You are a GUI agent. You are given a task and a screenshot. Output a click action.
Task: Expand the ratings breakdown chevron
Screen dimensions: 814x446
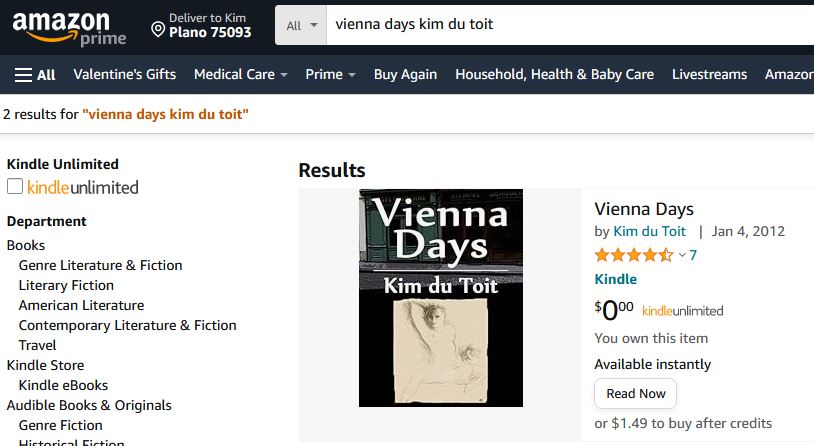682,256
